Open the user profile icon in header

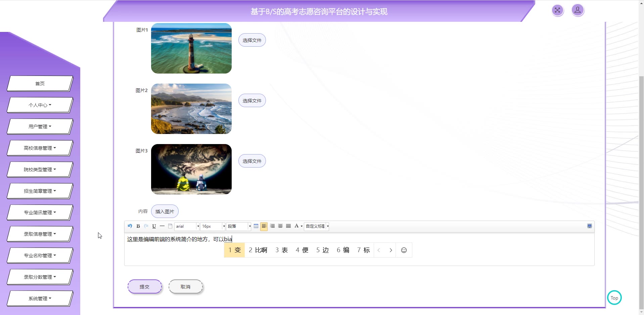tap(578, 10)
